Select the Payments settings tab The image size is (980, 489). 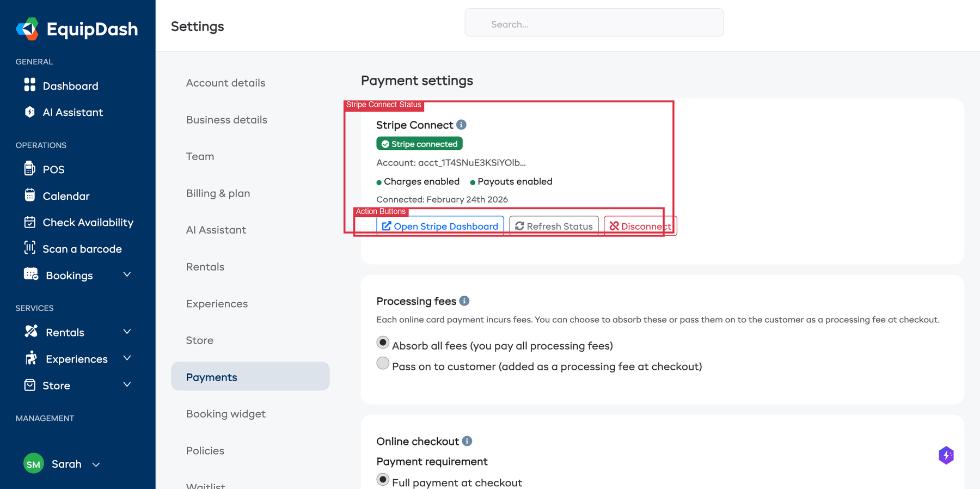click(x=250, y=376)
